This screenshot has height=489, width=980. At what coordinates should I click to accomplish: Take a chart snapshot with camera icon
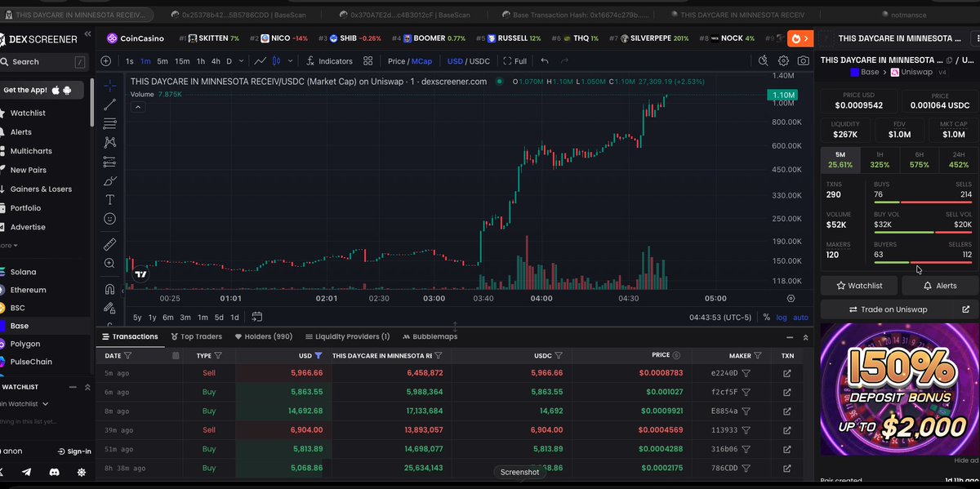coord(804,61)
